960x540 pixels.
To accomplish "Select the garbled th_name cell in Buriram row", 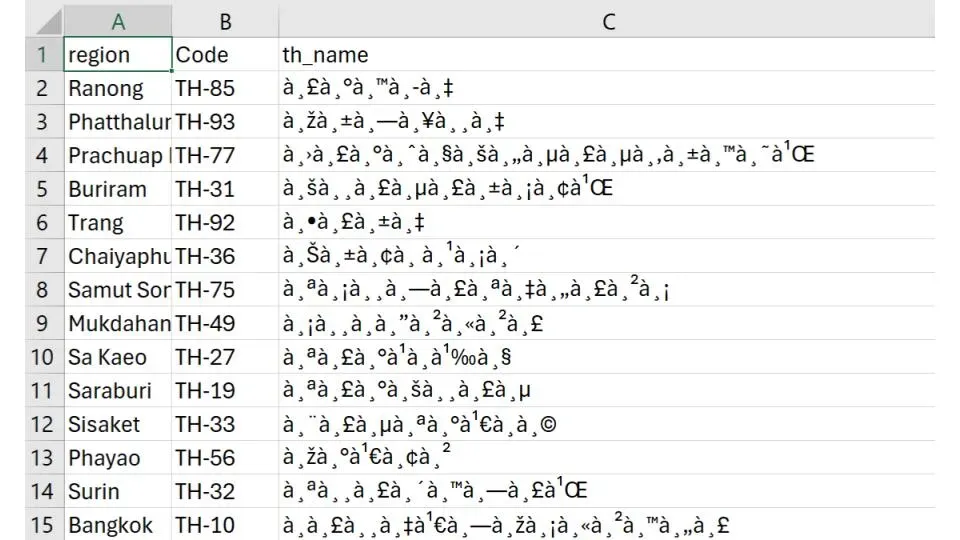I will click(x=607, y=189).
